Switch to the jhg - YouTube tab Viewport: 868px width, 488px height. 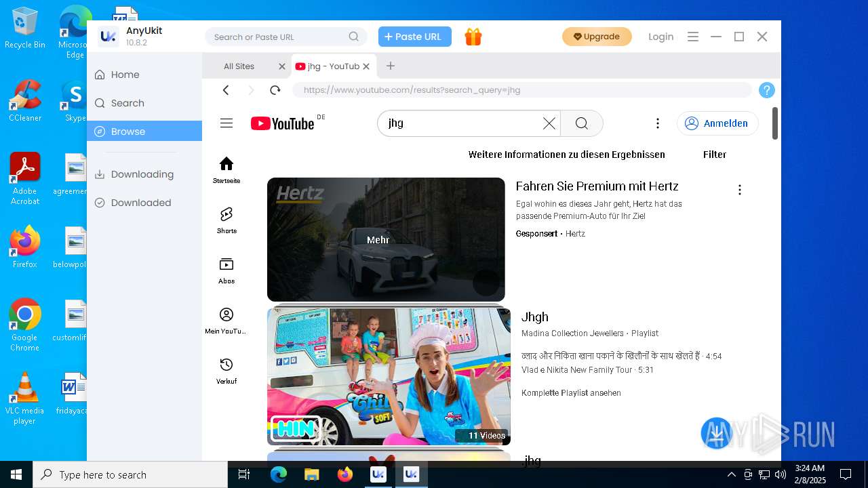point(333,66)
